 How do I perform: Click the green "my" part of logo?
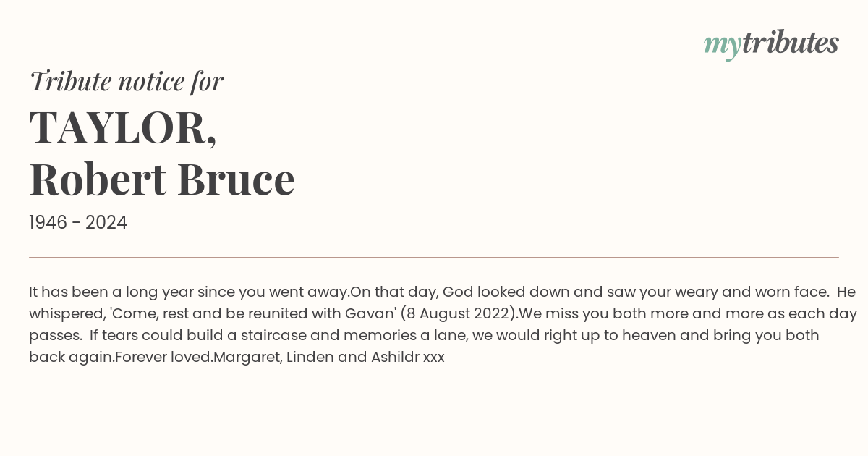(723, 46)
